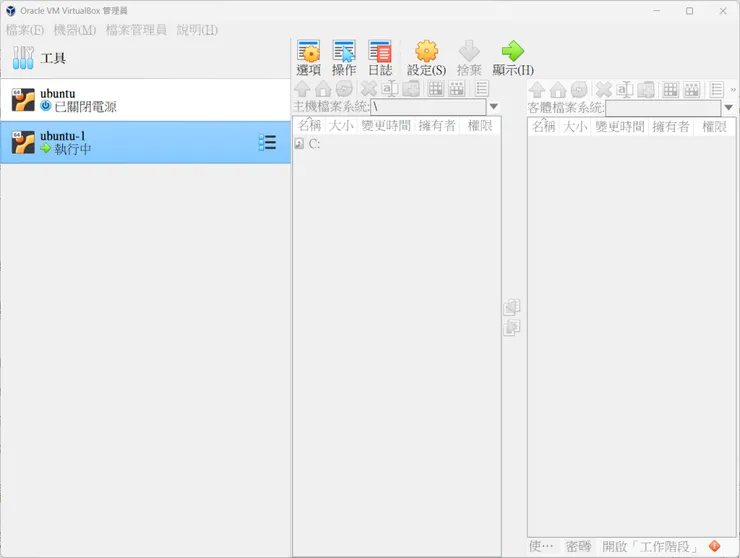
Task: Click the user name field 使…
Action: [542, 546]
